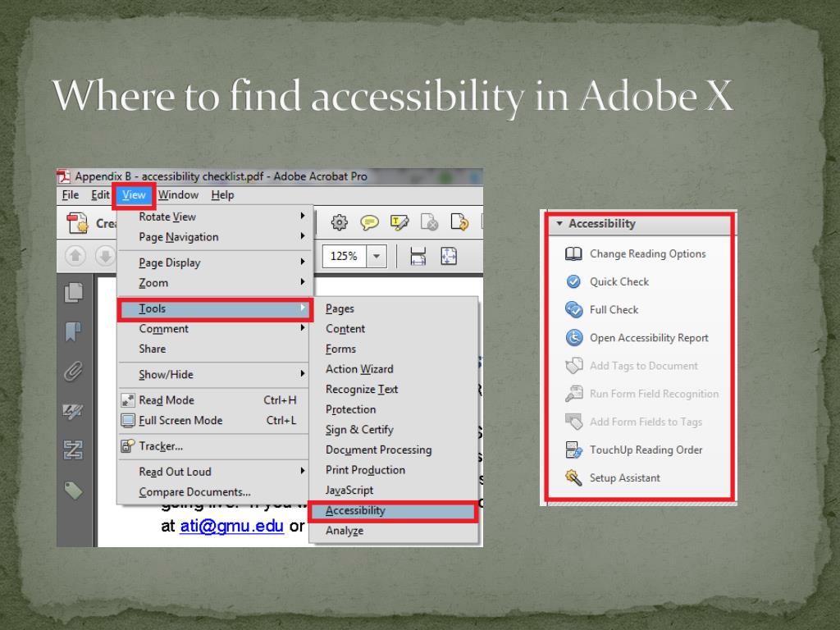Click the previous page up arrow
The height and width of the screenshot is (630, 840).
(75, 256)
